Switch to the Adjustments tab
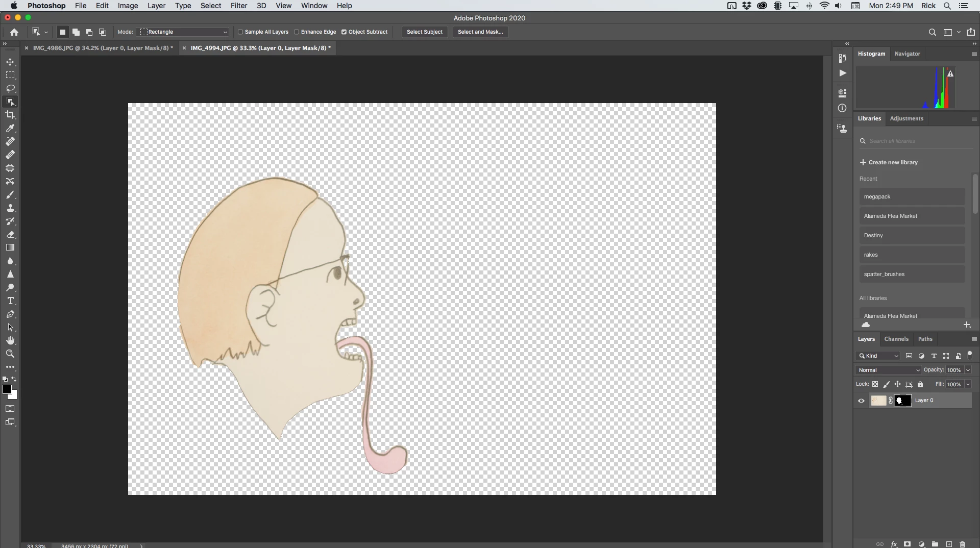Screen dimensions: 980x548 coord(906,118)
